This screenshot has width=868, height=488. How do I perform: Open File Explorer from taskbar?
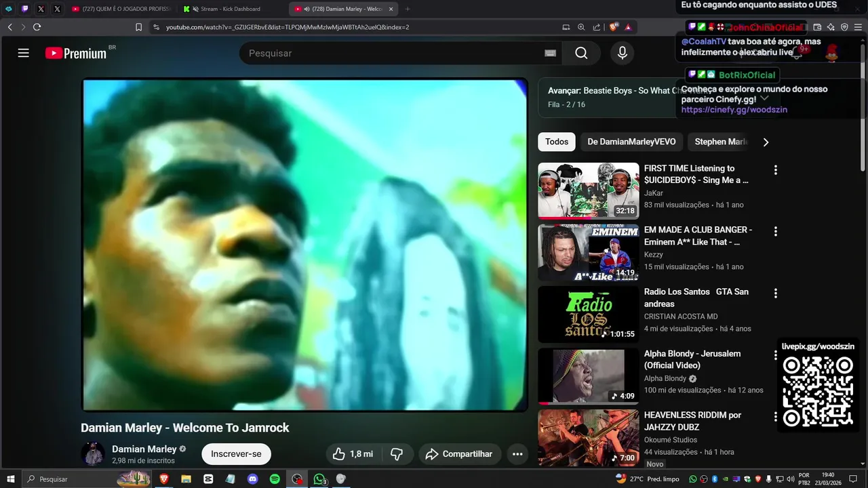click(186, 479)
